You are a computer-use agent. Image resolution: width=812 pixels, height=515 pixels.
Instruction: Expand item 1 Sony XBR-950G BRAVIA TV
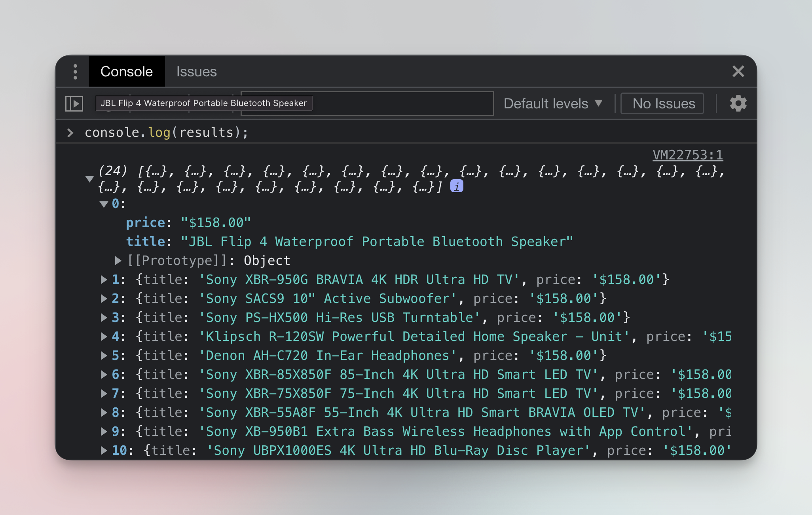click(x=104, y=280)
